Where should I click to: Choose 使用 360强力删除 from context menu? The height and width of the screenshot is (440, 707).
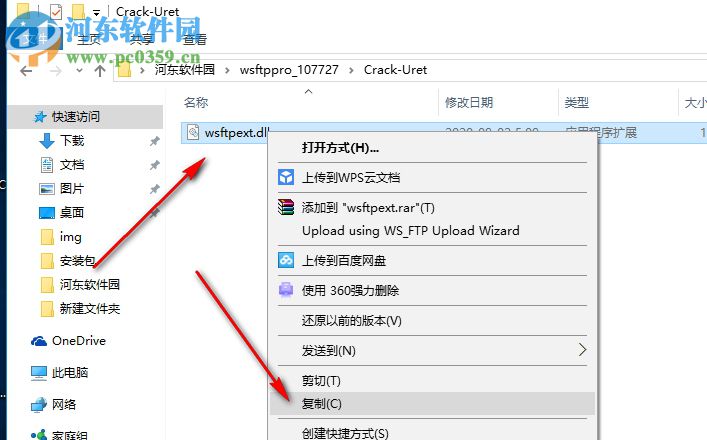(433, 290)
